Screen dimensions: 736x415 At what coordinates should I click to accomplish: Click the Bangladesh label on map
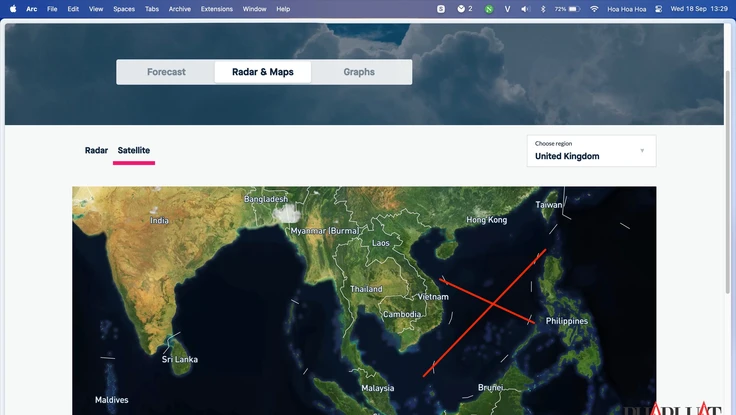pos(266,199)
